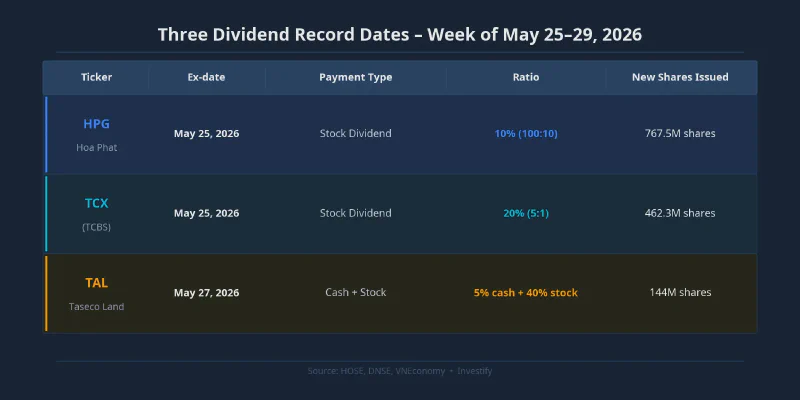The width and height of the screenshot is (800, 400).
Task: Click the (TCBS) label
Action: click(x=96, y=228)
